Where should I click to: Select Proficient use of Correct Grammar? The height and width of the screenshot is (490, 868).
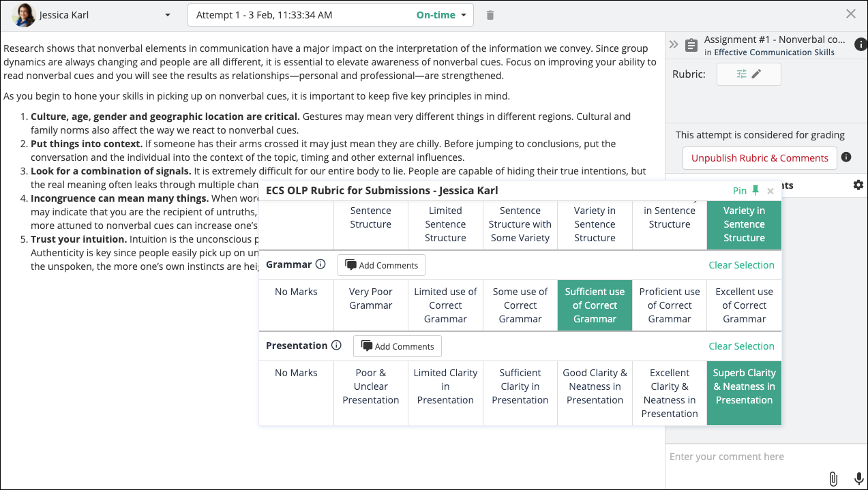(x=670, y=305)
